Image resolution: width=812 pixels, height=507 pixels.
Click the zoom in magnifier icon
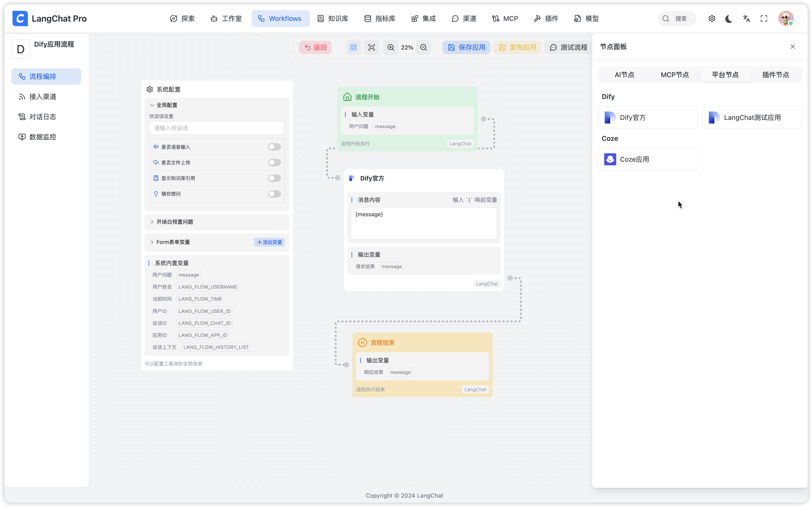coord(391,47)
